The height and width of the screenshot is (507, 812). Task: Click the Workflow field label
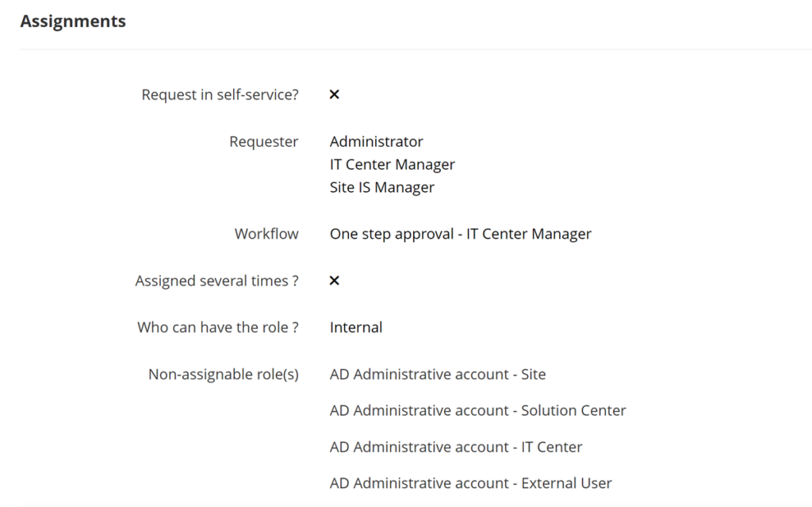click(266, 234)
